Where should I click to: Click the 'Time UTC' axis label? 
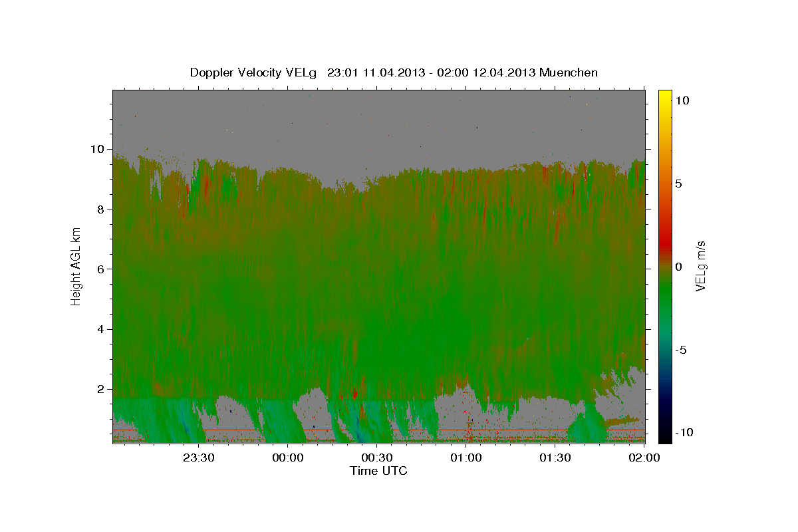coord(378,471)
